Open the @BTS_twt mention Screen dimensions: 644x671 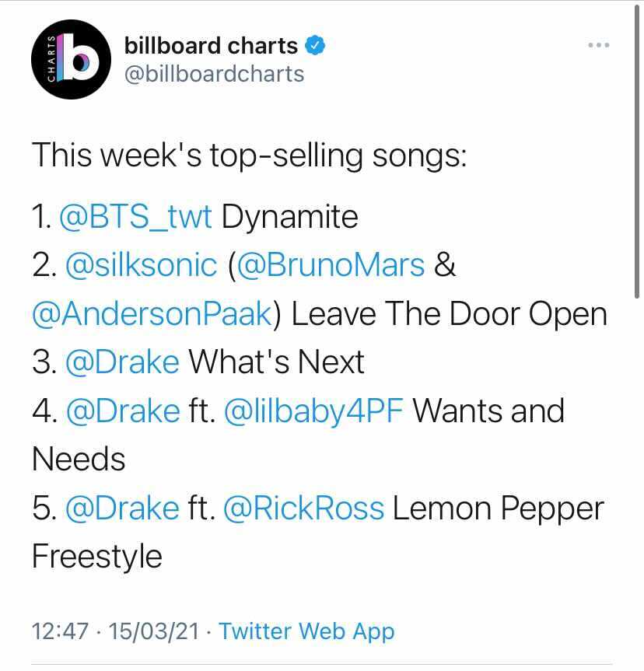click(x=135, y=217)
